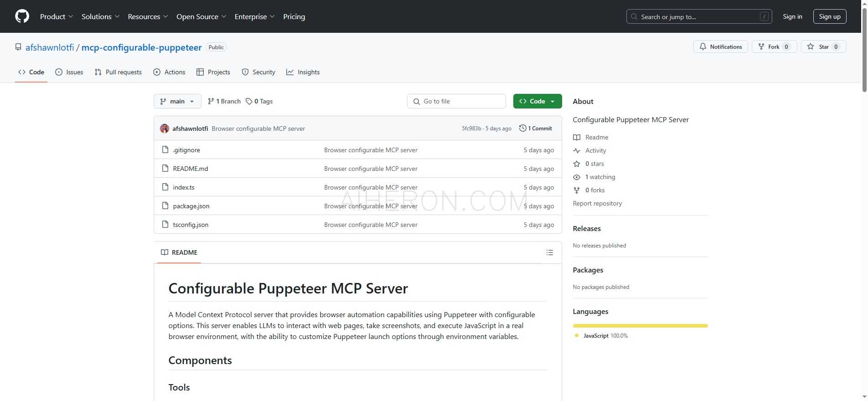868x401 pixels.
Task: Open the .gitignore file
Action: pos(186,150)
